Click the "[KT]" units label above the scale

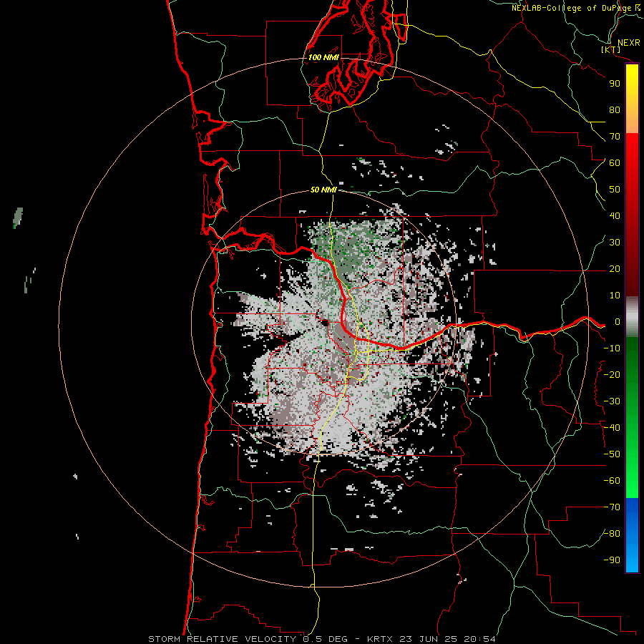[611, 49]
